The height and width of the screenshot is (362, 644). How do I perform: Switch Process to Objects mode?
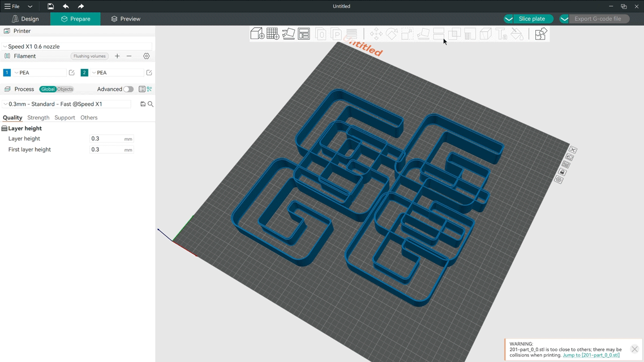pyautogui.click(x=65, y=89)
